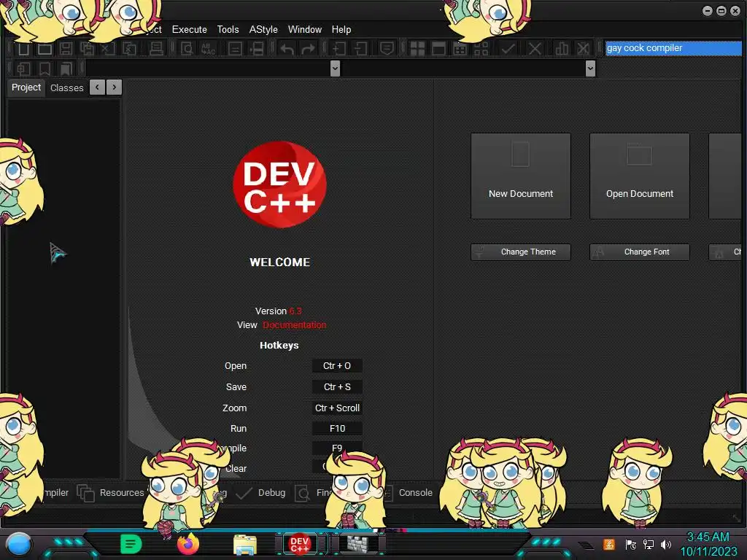The height and width of the screenshot is (560, 747).
Task: Click the Open Document tile
Action: click(x=639, y=176)
